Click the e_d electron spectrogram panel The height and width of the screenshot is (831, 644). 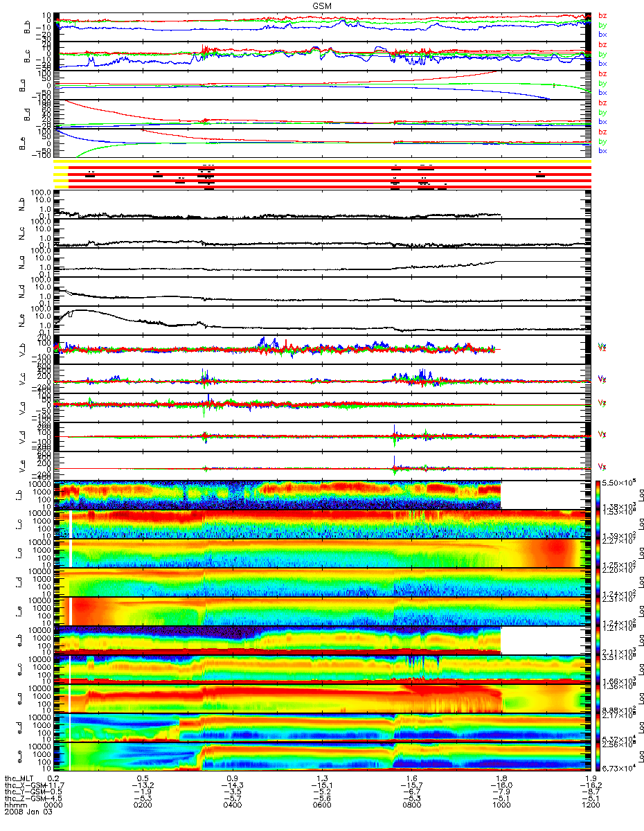tap(323, 728)
